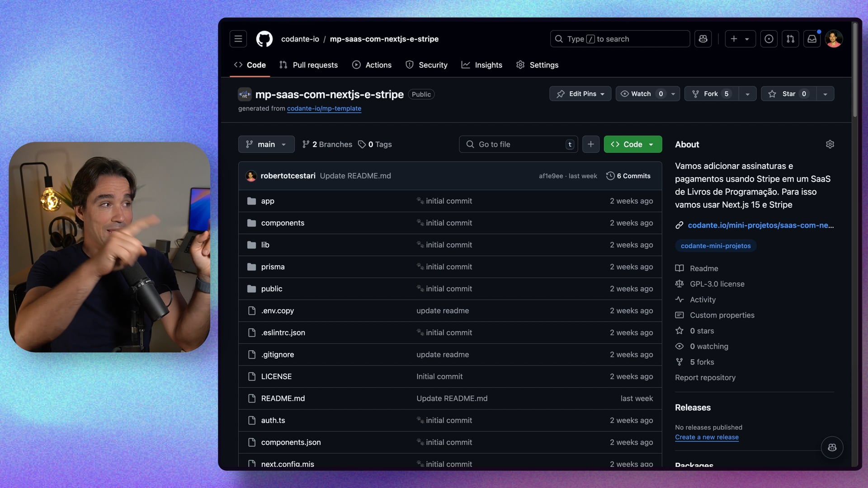Open the prisma folder
This screenshot has width=868, height=488.
273,267
